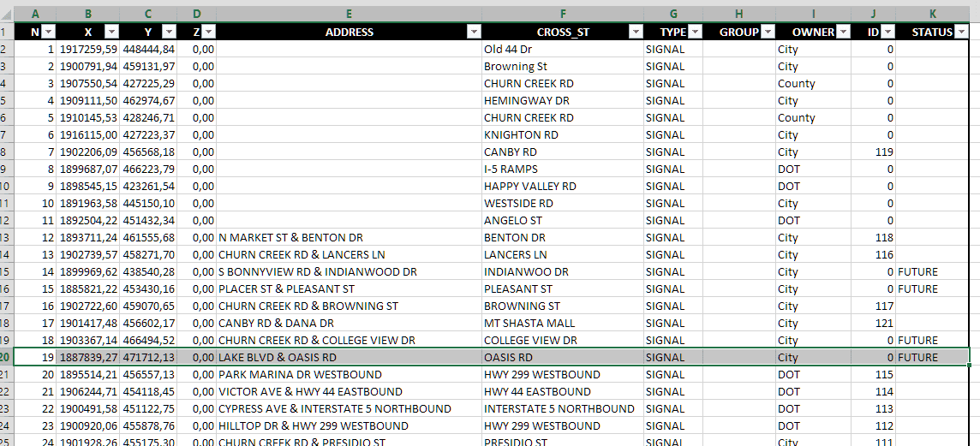Click the cell 'Browning St'

(563, 66)
